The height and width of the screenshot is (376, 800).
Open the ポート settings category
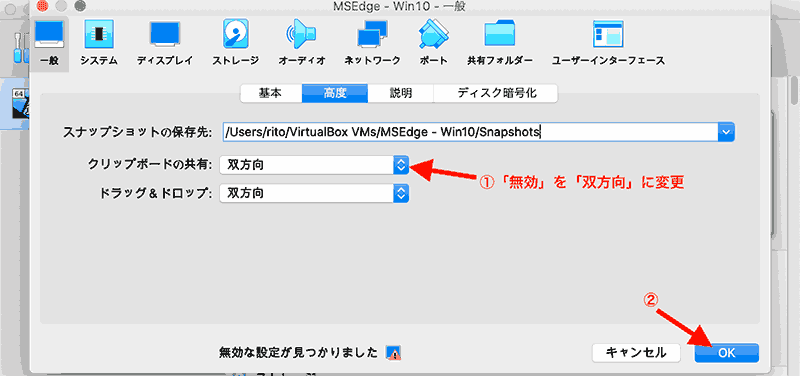point(433,43)
